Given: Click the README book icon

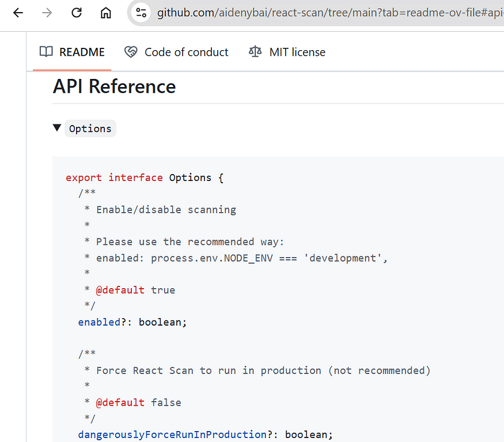Looking at the screenshot, I should coord(46,52).
